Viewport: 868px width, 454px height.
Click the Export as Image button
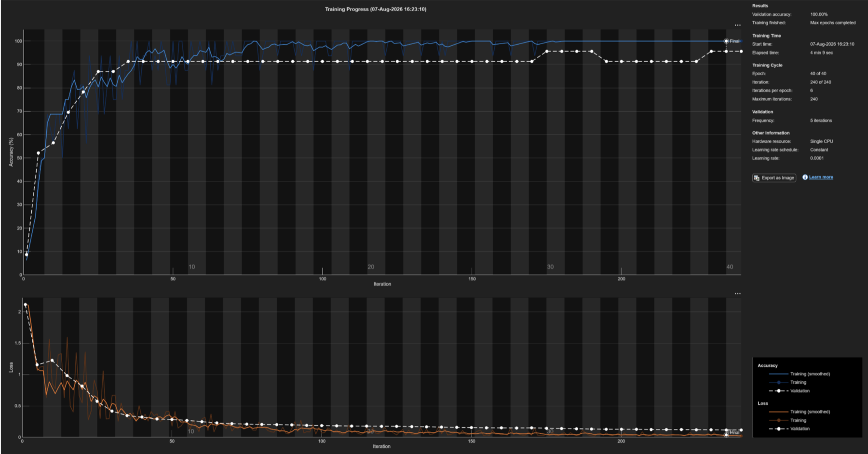(774, 178)
